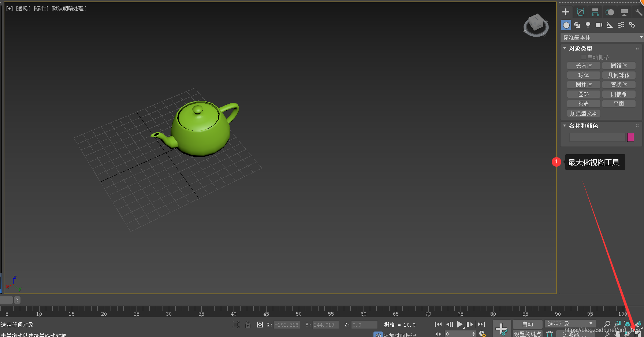Click the frame number spinner arrows
The width and height of the screenshot is (644, 337).
pos(474,334)
